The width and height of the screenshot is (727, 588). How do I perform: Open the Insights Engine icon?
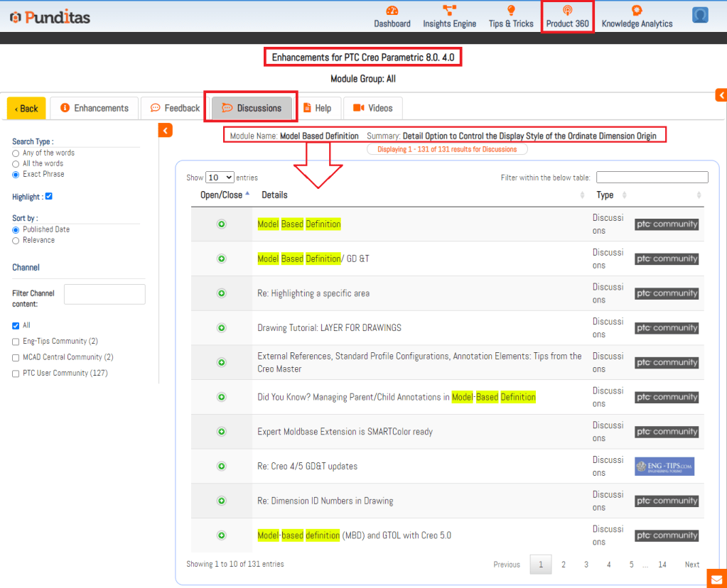tap(449, 11)
